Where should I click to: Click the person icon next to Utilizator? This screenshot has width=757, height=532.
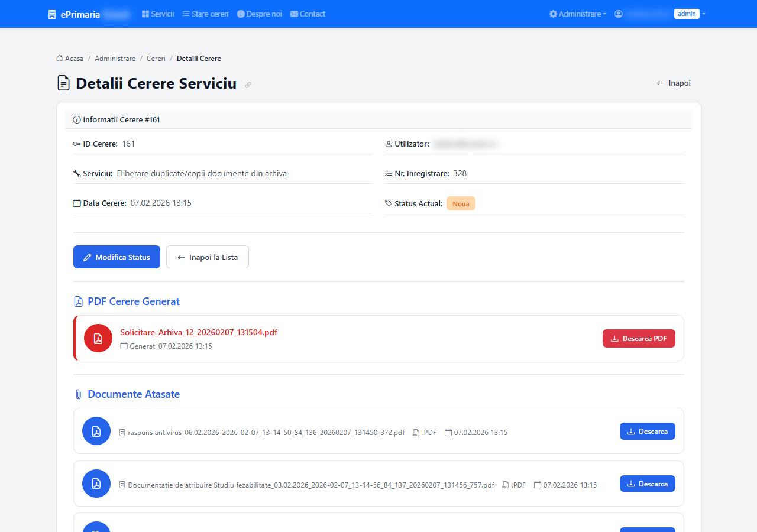[x=389, y=144]
